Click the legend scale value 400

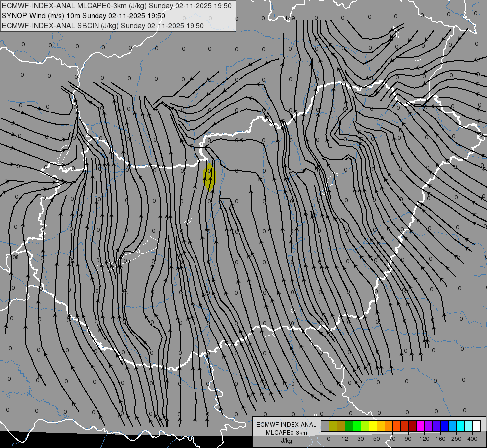[x=472, y=439]
